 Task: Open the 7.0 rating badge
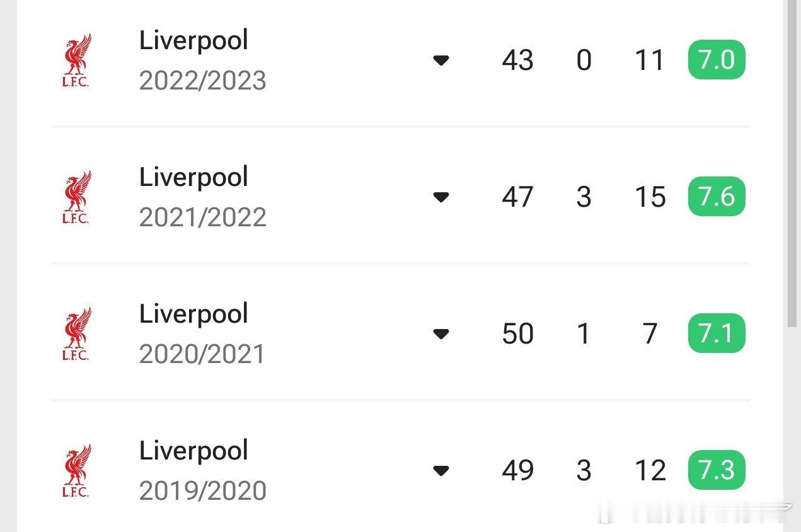tap(717, 61)
